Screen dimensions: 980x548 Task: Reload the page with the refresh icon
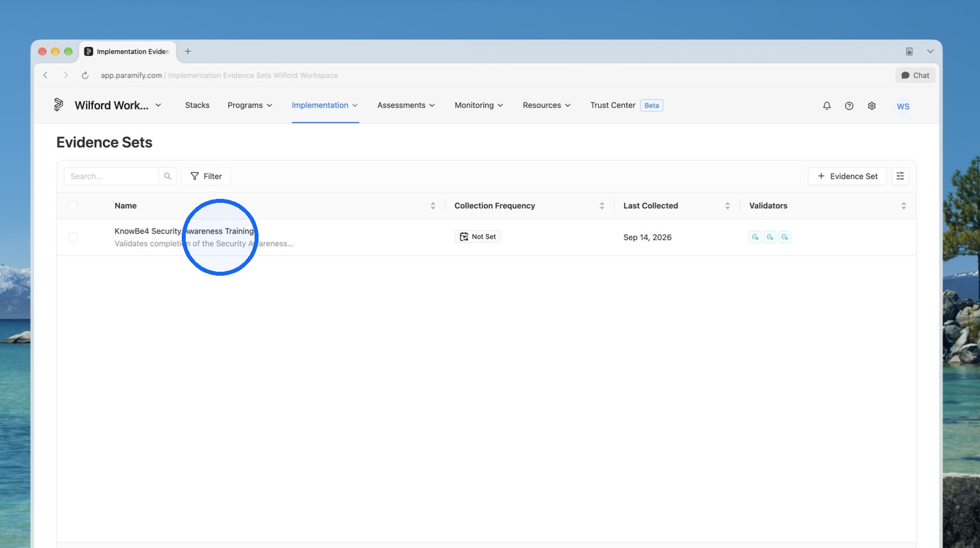(x=85, y=75)
